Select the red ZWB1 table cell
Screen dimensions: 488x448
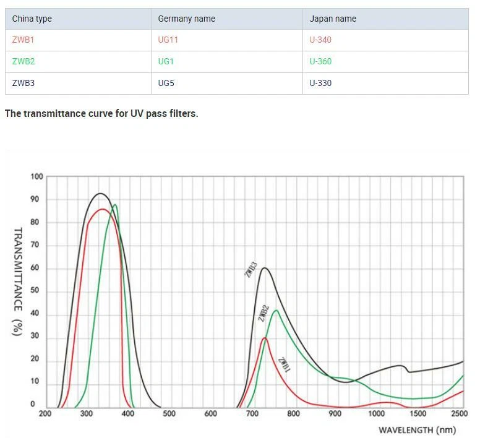click(x=24, y=40)
